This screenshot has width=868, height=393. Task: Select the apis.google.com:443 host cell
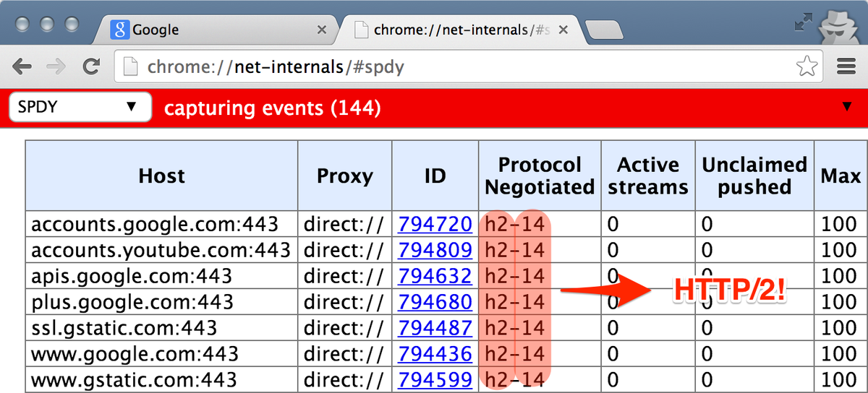click(161, 276)
